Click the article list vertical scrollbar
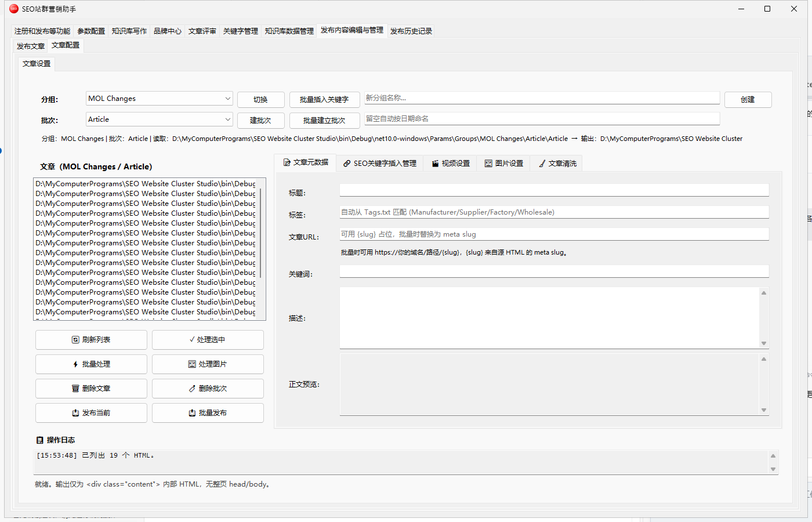The image size is (812, 522). click(x=262, y=232)
